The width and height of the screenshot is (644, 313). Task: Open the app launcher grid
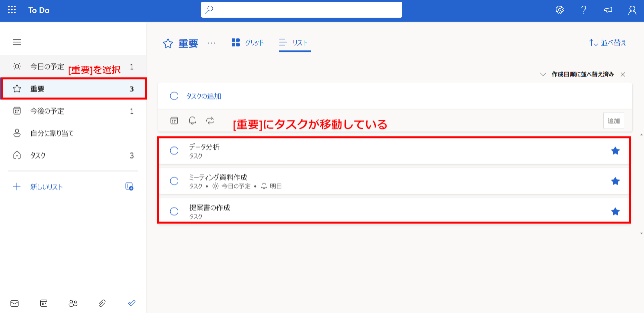pyautogui.click(x=12, y=10)
